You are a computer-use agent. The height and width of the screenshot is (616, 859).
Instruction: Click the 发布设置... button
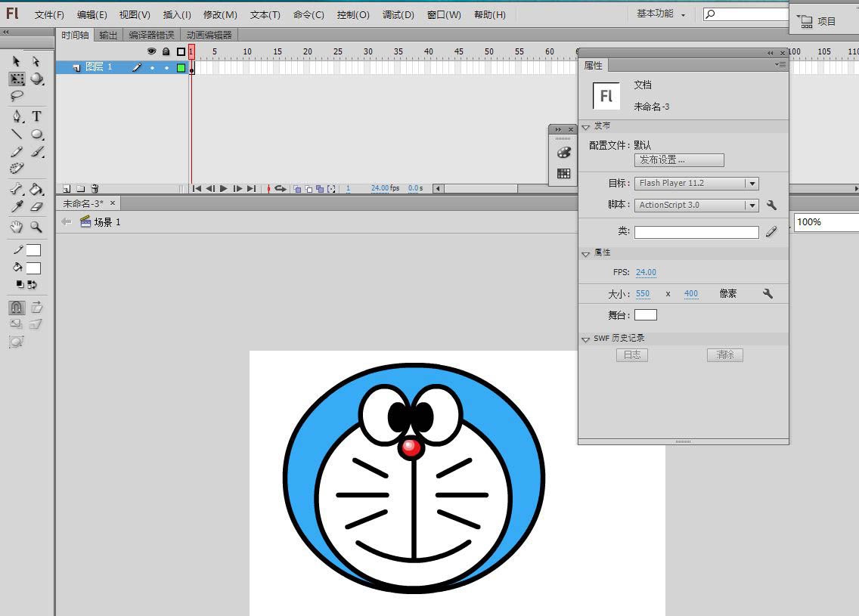[x=678, y=160]
